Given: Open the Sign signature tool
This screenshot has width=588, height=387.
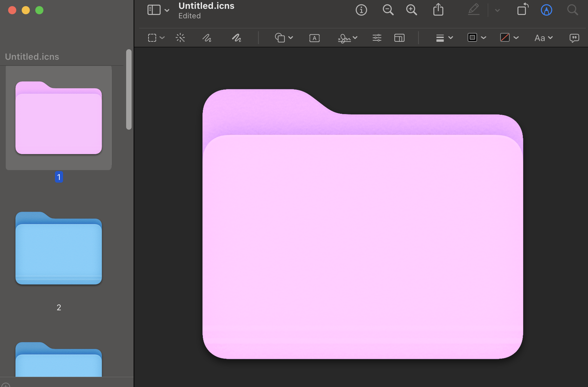Looking at the screenshot, I should pos(344,38).
